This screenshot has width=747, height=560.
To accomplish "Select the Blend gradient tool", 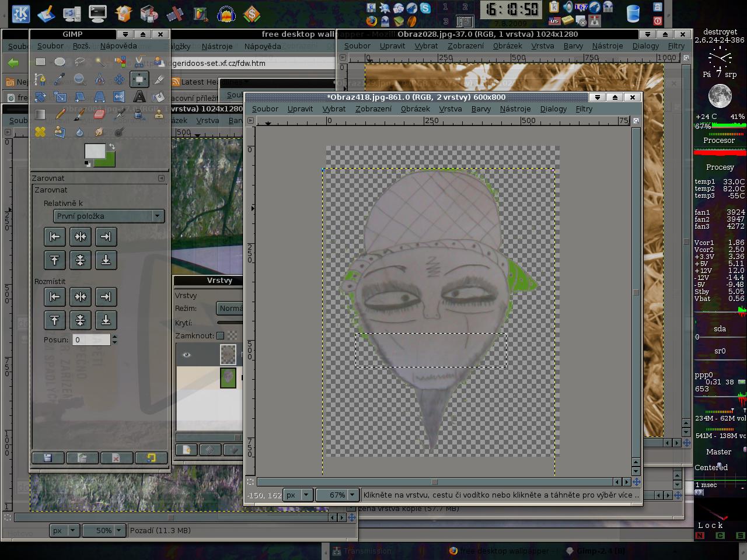I will coord(40,114).
